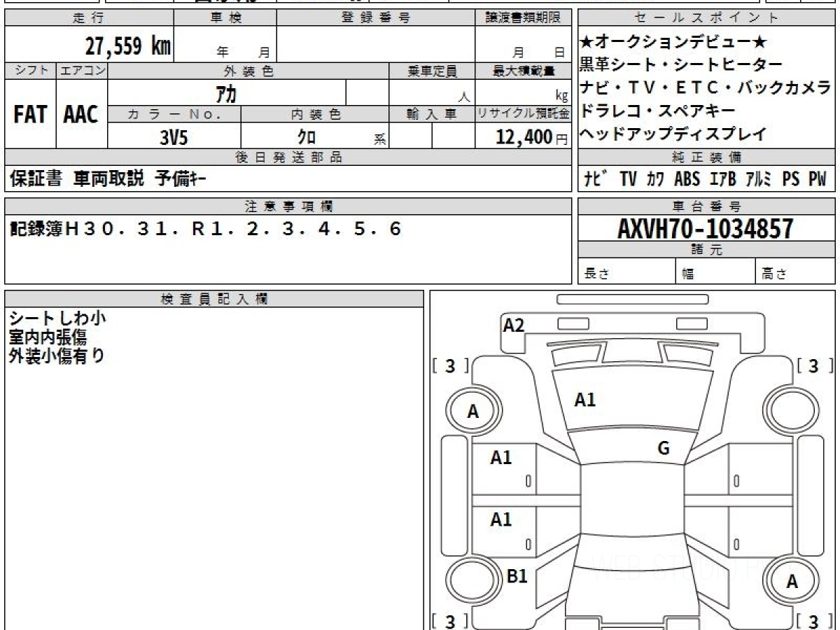Click the 譲渡書類期限 header
Screen dimensions: 840x630
[x=524, y=18]
